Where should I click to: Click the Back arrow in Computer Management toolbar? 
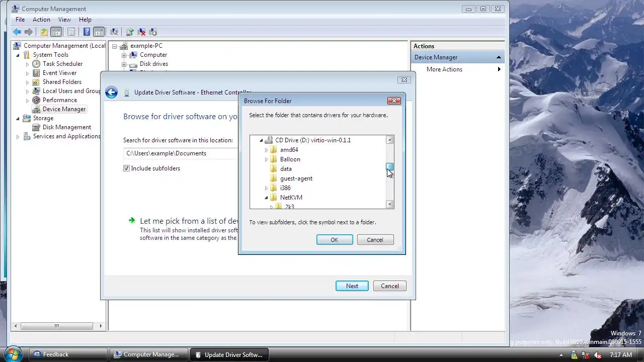click(x=17, y=32)
